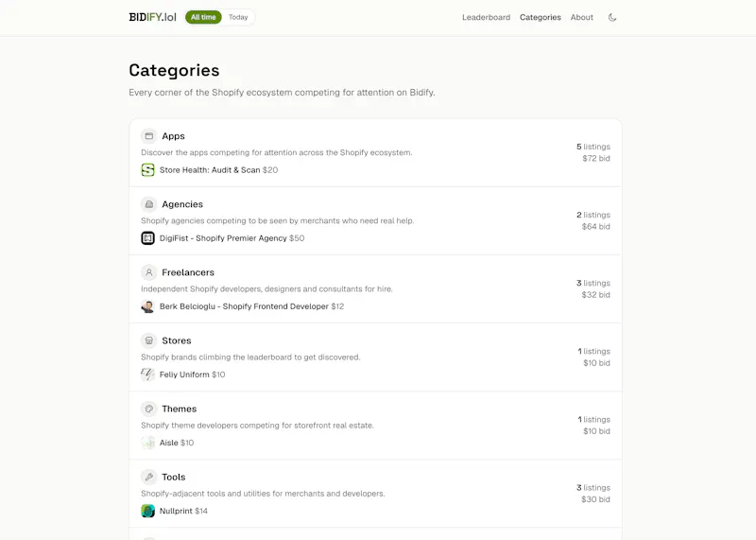Click the Stores '1 listings' count
Viewport: 756px width, 540px height.
point(594,351)
